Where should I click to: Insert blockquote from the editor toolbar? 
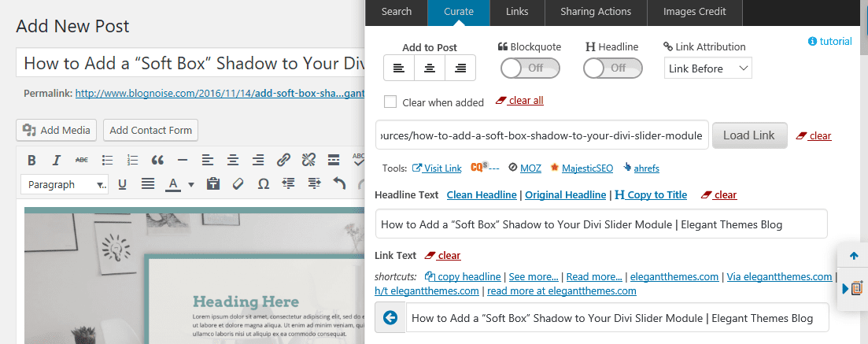click(157, 161)
